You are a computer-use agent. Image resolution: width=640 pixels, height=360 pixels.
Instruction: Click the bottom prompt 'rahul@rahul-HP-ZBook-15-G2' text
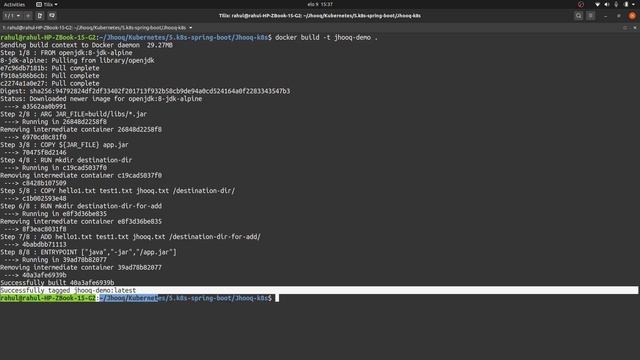48,298
